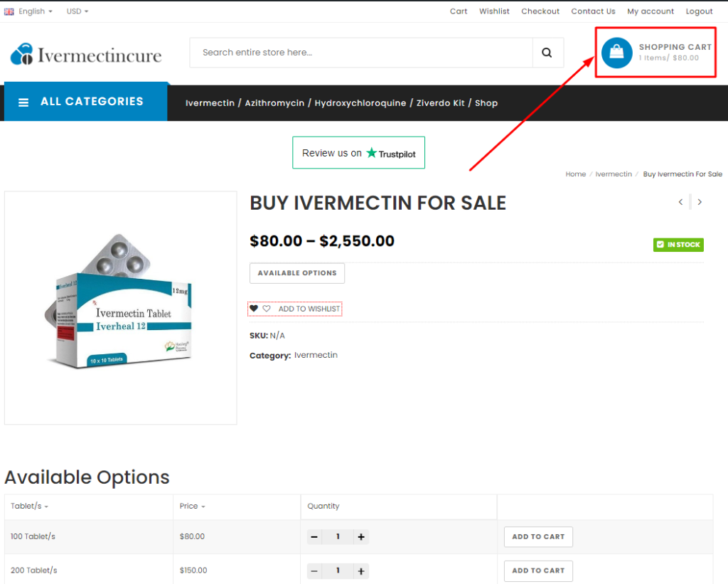Click the ADD TO WISHLIST link
Image resolution: width=728 pixels, height=584 pixels.
click(x=309, y=309)
